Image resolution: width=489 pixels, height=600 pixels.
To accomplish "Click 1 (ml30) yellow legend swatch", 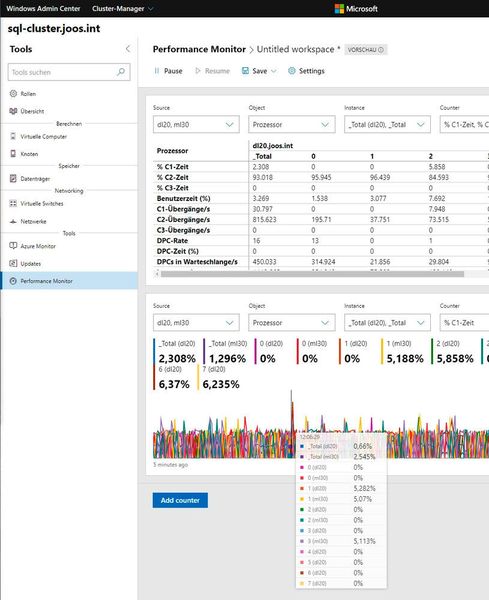I will (382, 351).
